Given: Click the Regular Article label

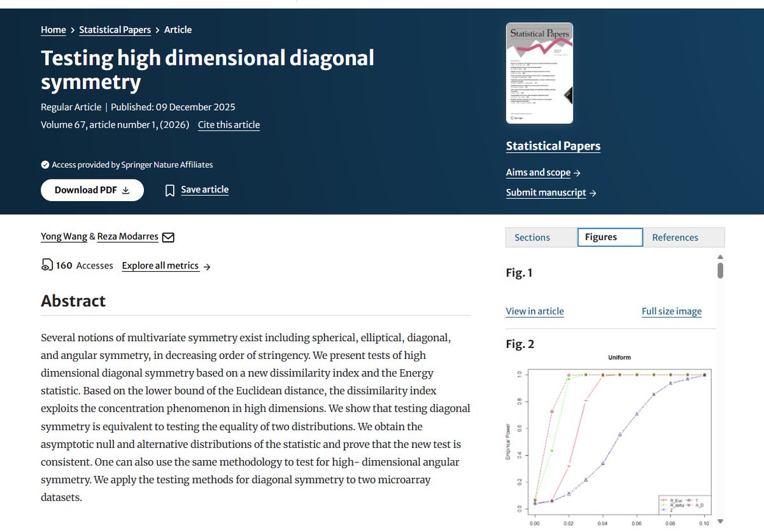Looking at the screenshot, I should pyautogui.click(x=70, y=107).
